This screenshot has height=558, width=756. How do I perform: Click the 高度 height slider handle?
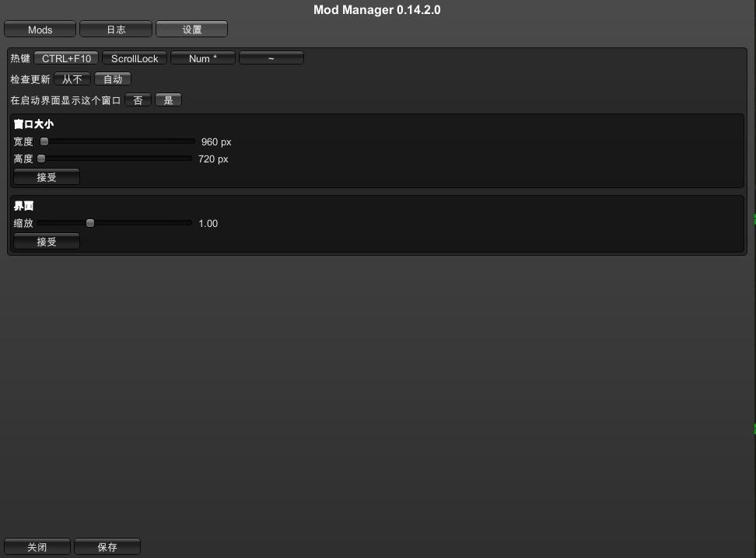(x=41, y=159)
